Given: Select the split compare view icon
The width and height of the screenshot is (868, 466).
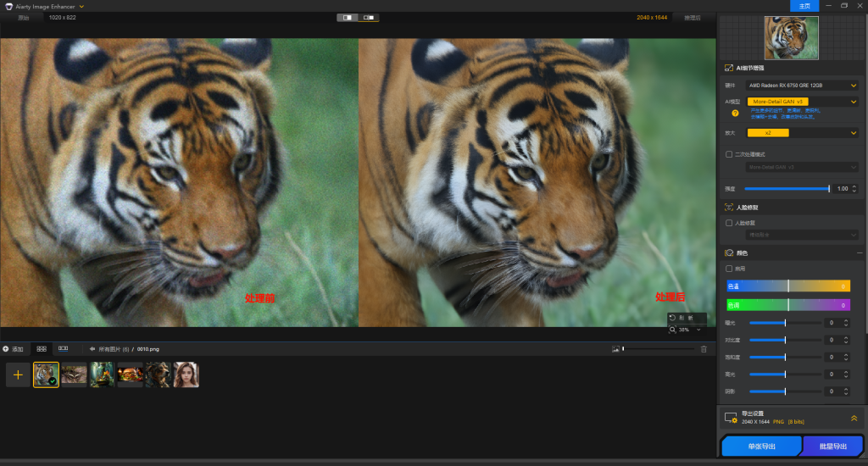Looking at the screenshot, I should pyautogui.click(x=369, y=17).
